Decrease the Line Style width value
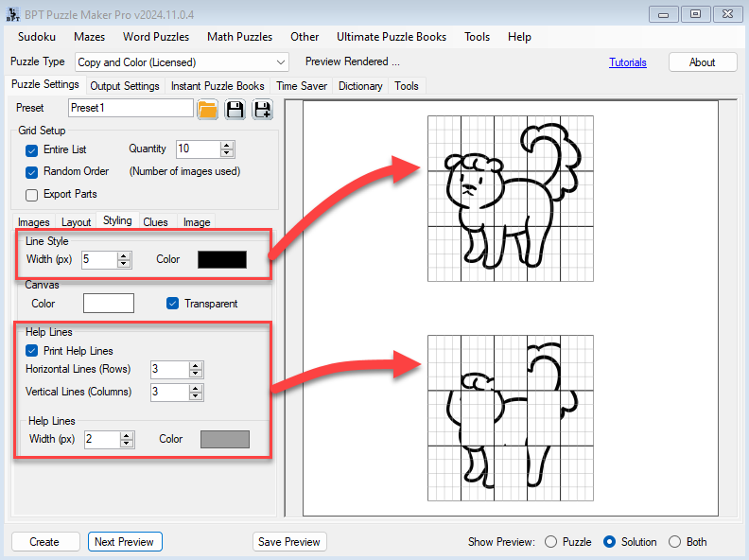Viewport: 749px width, 560px height. coord(124,264)
